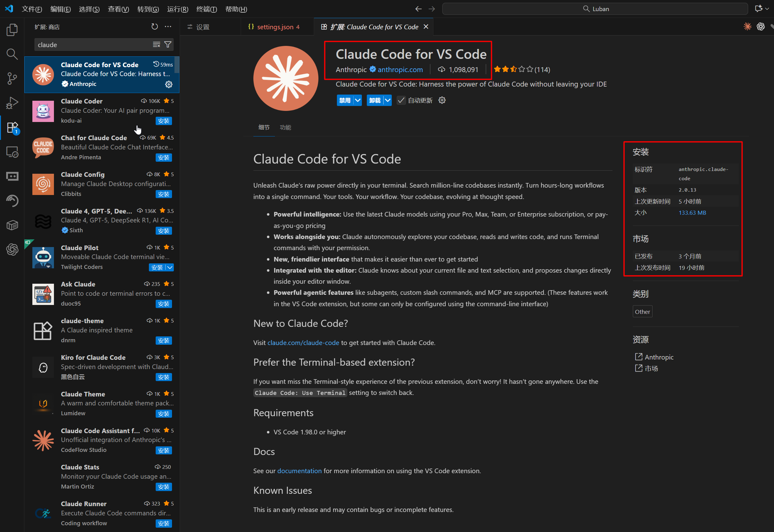
Task: Open the Claude Pilot install dropdown arrow
Action: [170, 267]
